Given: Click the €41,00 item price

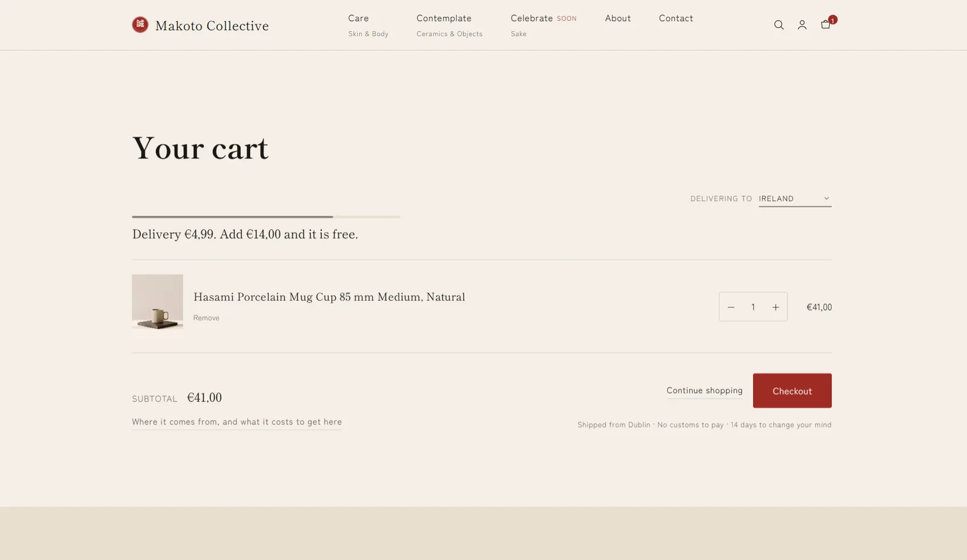Looking at the screenshot, I should pos(819,307).
